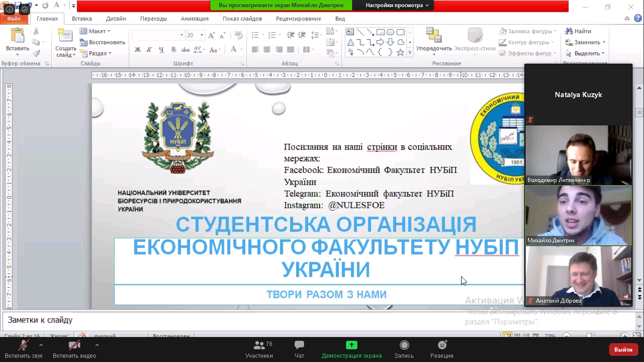Click the ТВОРИ РАЗОМ З НАМИ subtitle

click(x=326, y=295)
